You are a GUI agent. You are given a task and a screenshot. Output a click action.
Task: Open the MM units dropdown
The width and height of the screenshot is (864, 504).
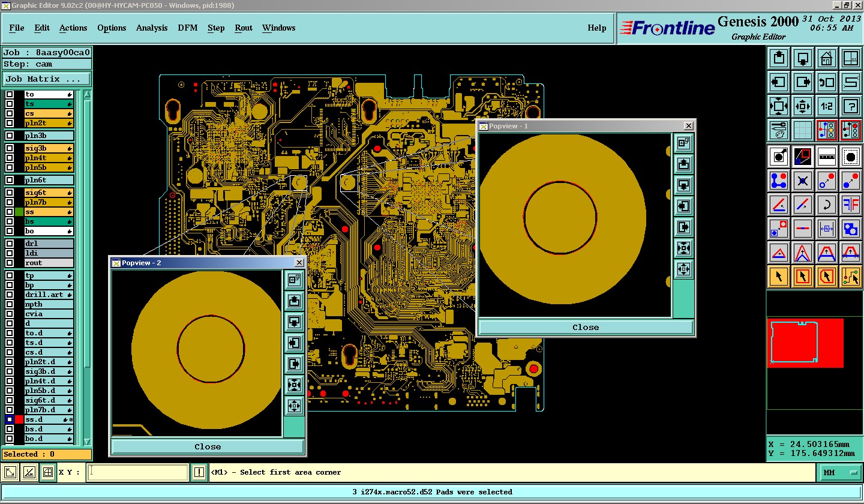pyautogui.click(x=839, y=473)
